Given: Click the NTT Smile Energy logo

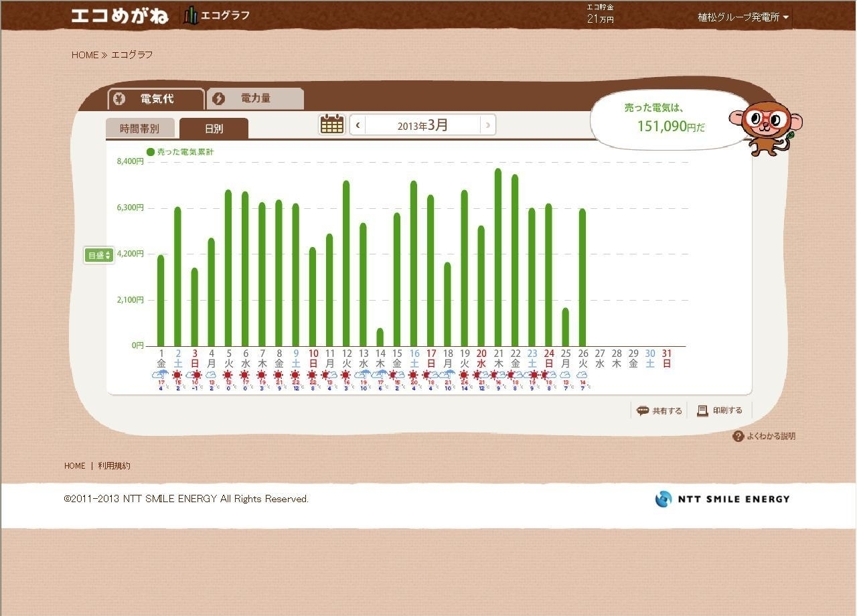Looking at the screenshot, I should pos(722,499).
